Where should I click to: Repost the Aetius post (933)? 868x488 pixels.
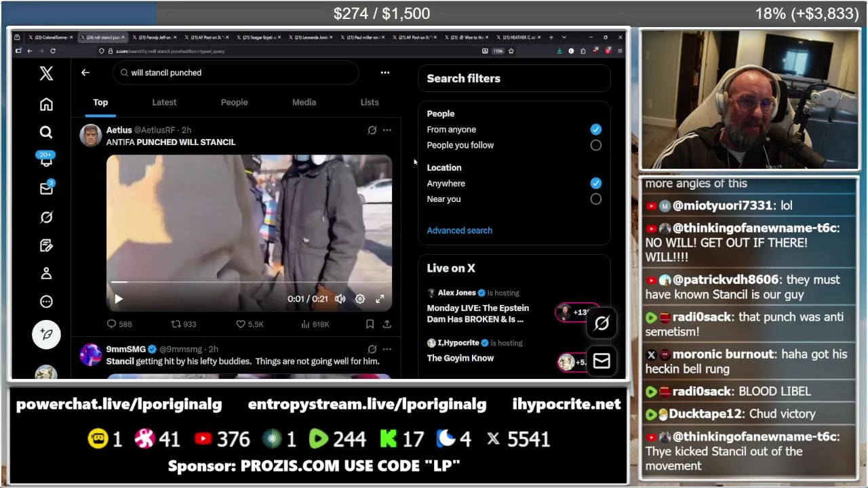(x=183, y=325)
